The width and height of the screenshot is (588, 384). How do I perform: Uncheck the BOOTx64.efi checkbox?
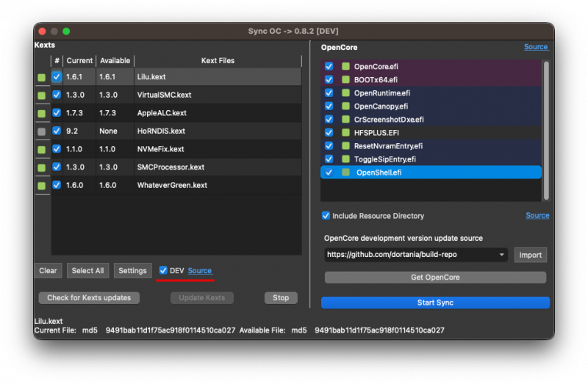(329, 80)
